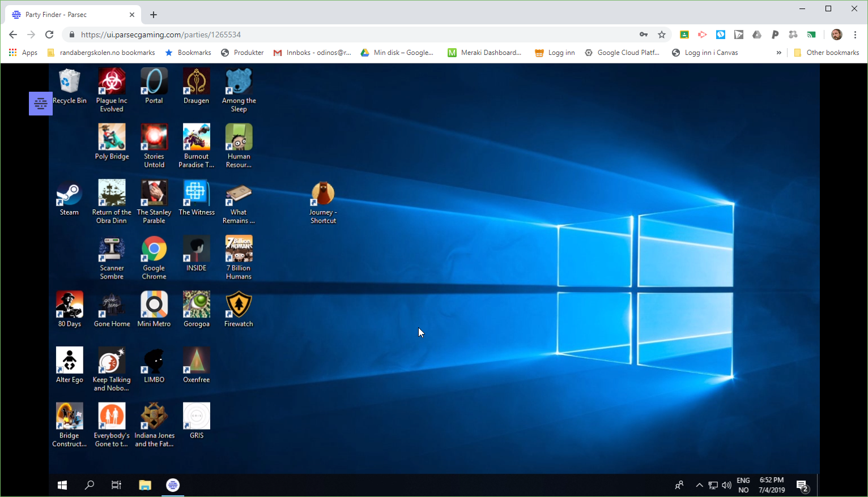Switch ENG NO input language indicator

[743, 485]
